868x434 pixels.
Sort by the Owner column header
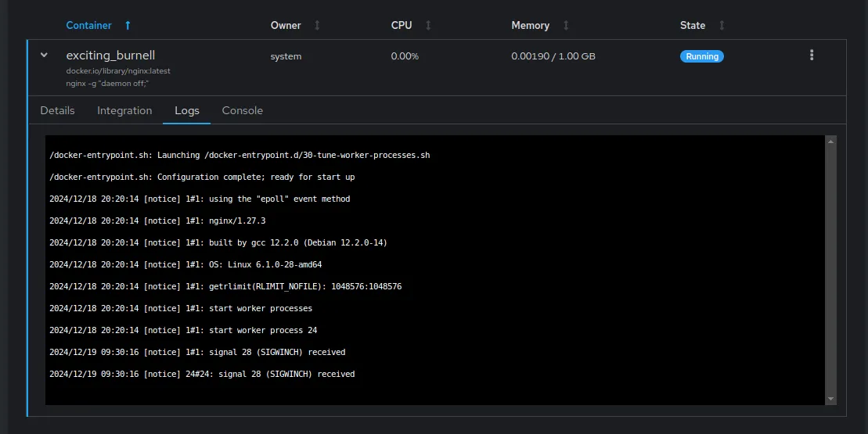(286, 26)
